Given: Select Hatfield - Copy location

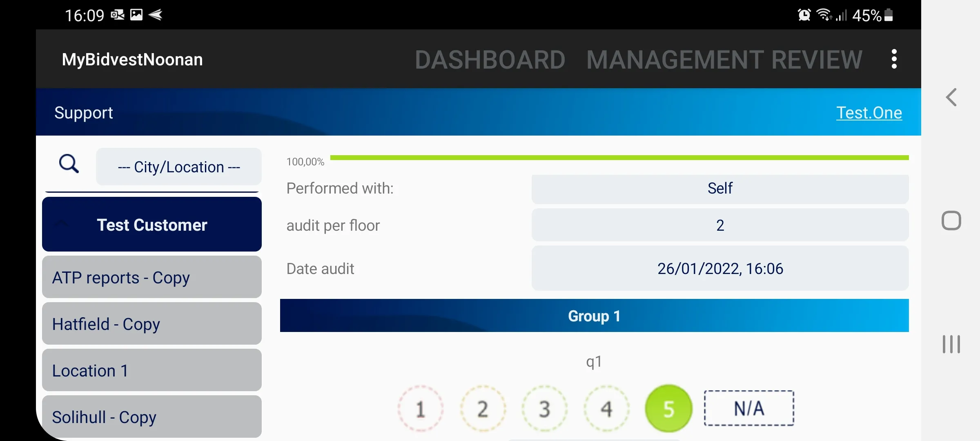Looking at the screenshot, I should click(x=152, y=323).
